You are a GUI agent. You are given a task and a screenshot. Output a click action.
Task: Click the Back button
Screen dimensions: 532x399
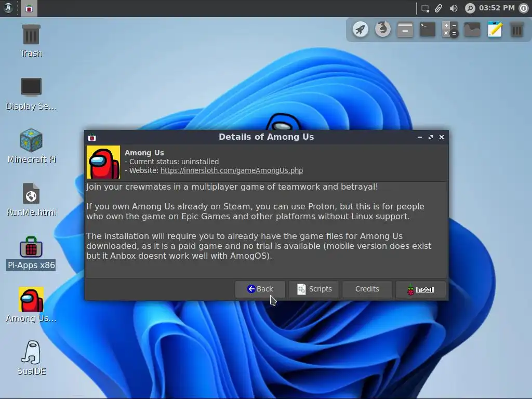260,289
